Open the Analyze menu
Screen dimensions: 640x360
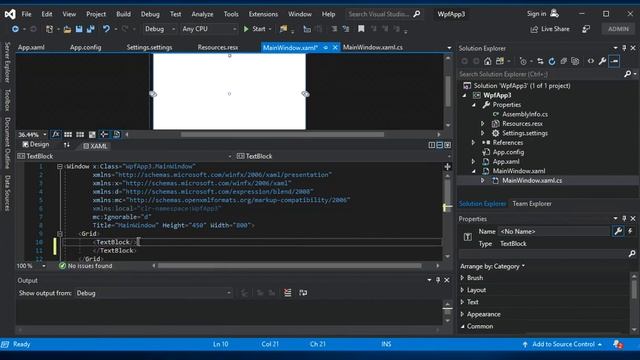click(202, 14)
